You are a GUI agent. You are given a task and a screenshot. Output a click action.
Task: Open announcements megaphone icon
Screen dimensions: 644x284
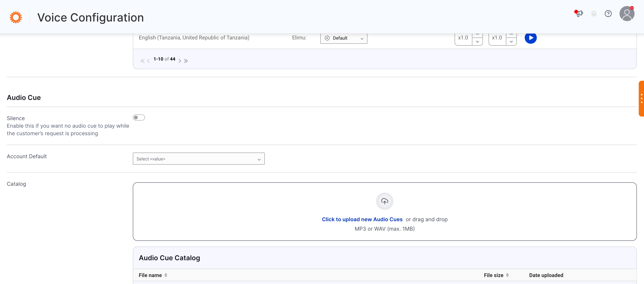tap(579, 13)
